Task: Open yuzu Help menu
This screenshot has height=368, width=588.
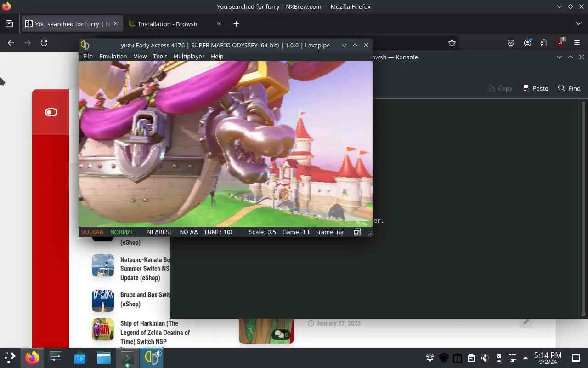Action: click(x=217, y=56)
